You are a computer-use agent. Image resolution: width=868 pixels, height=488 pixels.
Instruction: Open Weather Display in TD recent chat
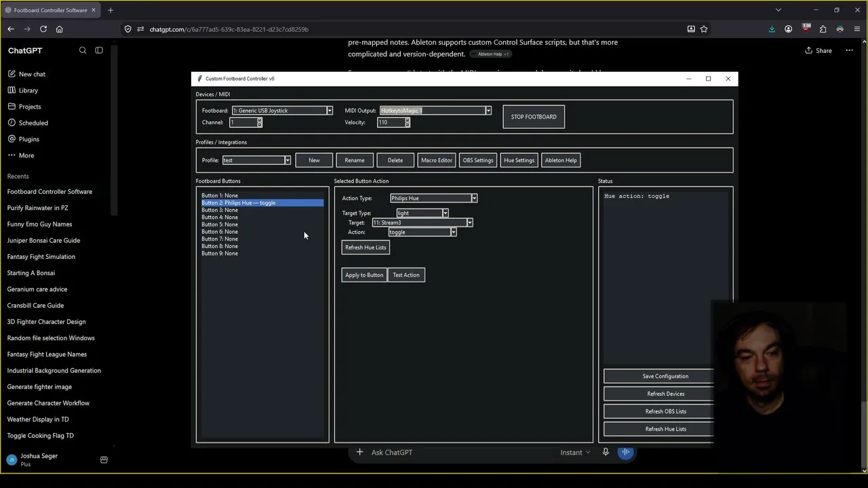(38, 420)
